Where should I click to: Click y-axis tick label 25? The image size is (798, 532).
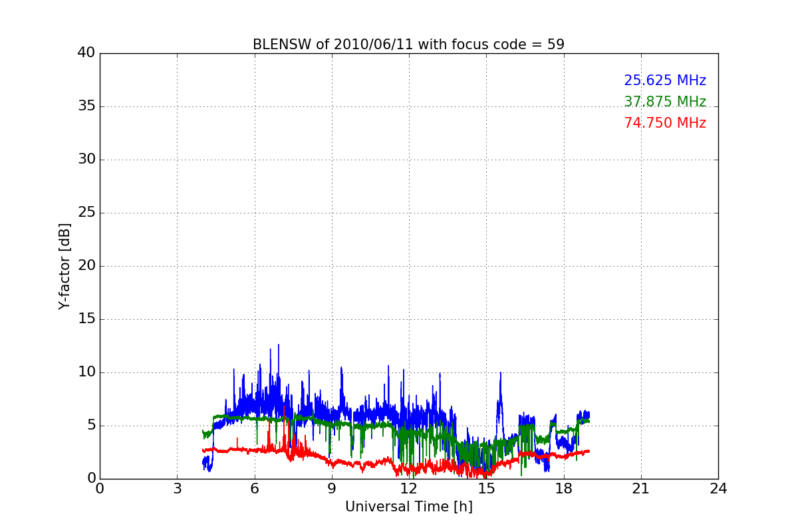point(86,213)
